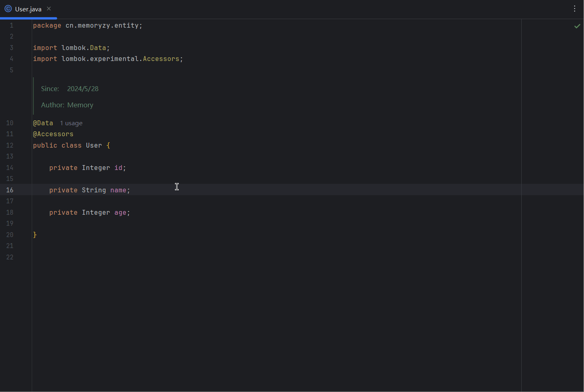The height and width of the screenshot is (392, 584).
Task: Click the 'name' field identifier
Action: click(118, 190)
